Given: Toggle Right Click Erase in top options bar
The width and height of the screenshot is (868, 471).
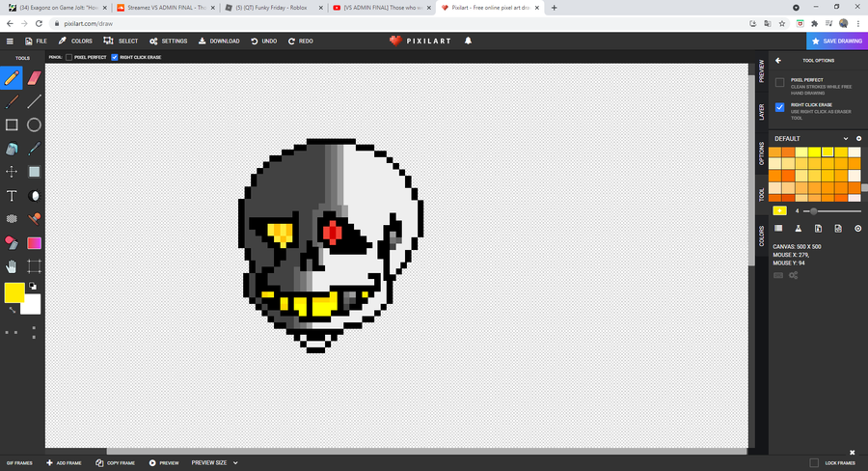Looking at the screenshot, I should 115,57.
